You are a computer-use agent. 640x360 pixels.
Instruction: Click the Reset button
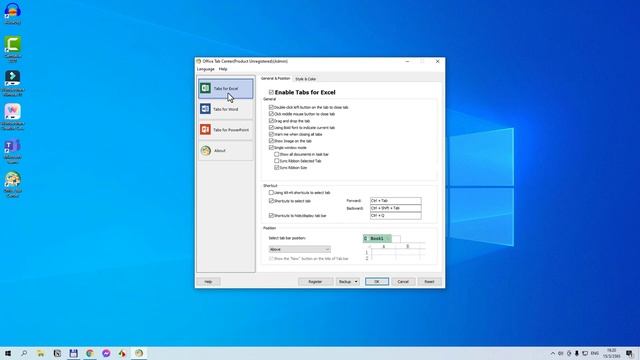[x=429, y=282]
